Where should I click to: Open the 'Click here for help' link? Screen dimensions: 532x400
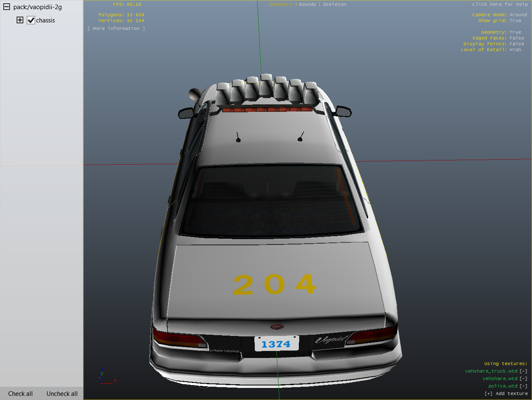coord(500,4)
